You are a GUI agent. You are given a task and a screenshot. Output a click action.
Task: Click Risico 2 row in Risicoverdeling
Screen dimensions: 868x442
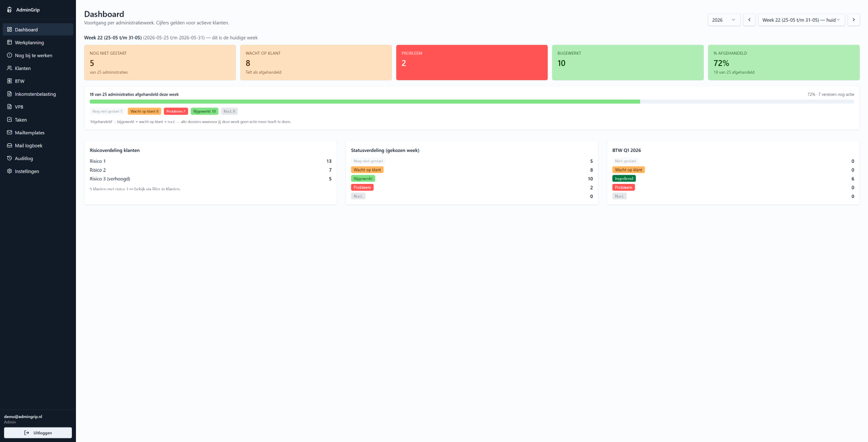210,170
